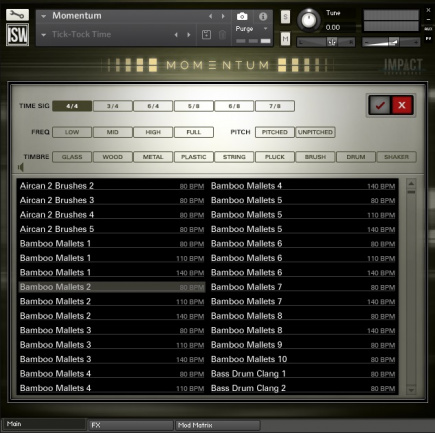The image size is (435, 433).
Task: Open the wrench settings icon
Action: [17, 15]
